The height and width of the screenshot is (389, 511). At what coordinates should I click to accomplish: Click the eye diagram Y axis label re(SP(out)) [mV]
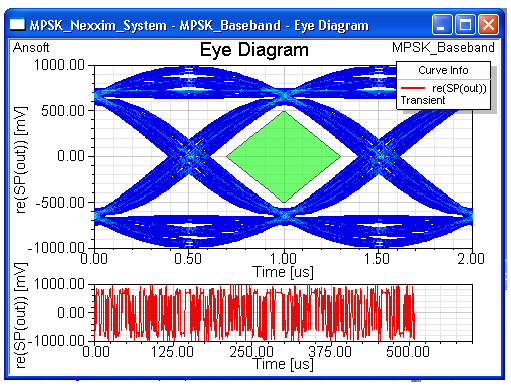pyautogui.click(x=21, y=160)
